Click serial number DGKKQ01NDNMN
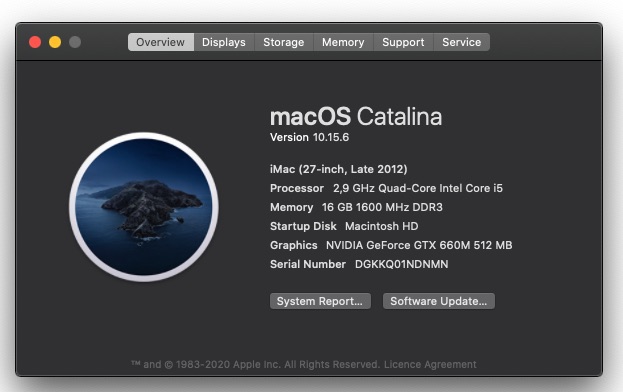Image resolution: width=623 pixels, height=392 pixels. 402,265
